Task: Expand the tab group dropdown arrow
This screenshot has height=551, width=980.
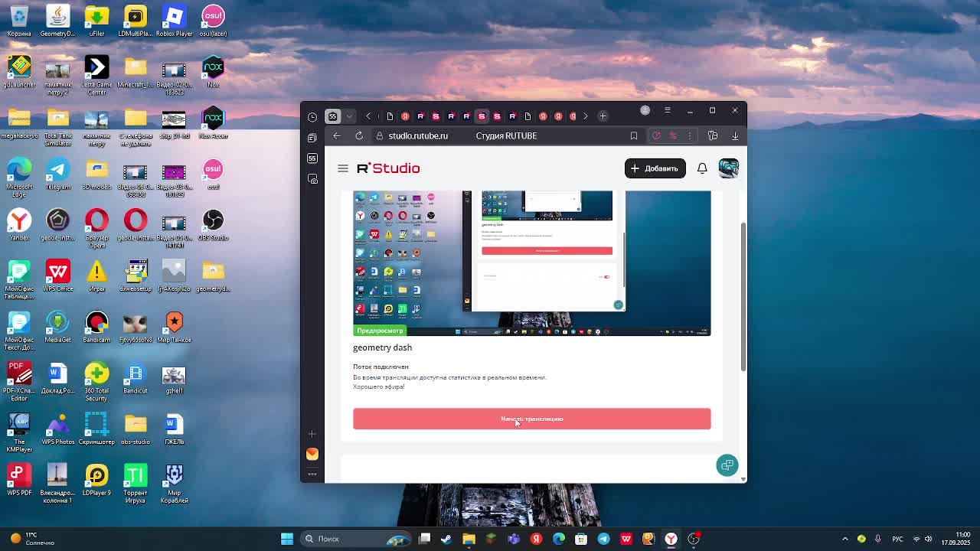Action: [x=349, y=116]
